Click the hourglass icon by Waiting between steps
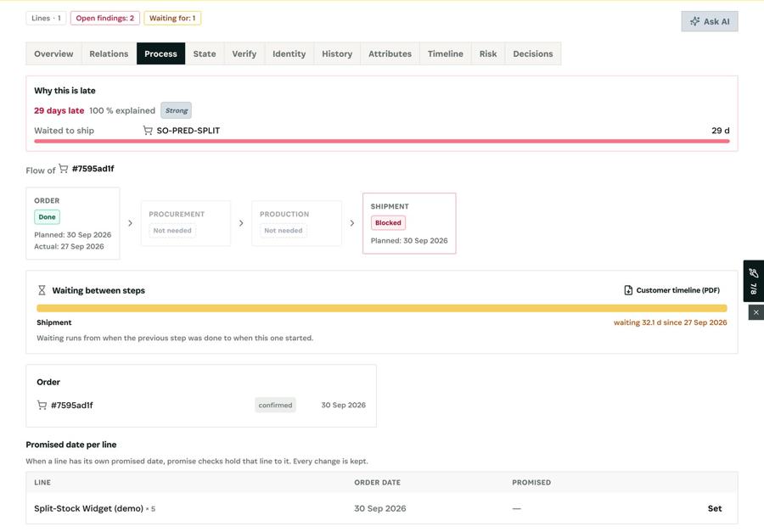 [x=42, y=290]
